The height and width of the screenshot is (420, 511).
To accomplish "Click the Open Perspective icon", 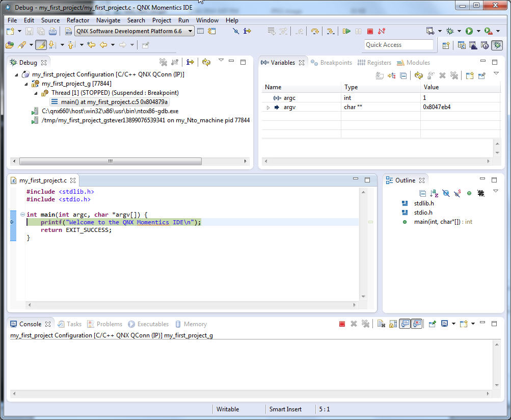I will [x=446, y=45].
